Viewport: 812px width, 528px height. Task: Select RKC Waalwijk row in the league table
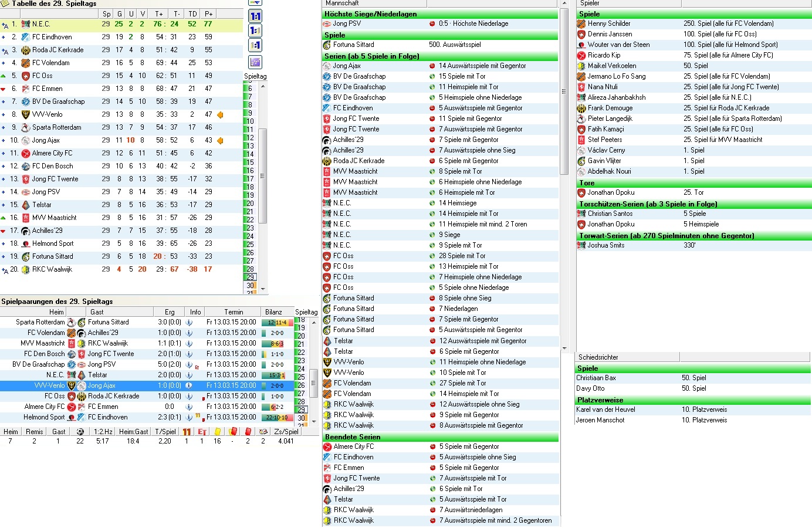tap(121, 269)
